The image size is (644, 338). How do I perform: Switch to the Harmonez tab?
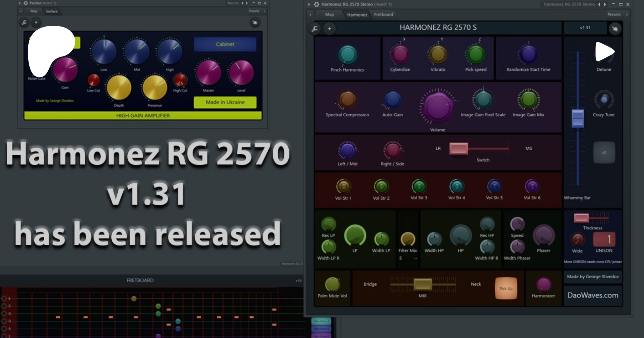357,15
